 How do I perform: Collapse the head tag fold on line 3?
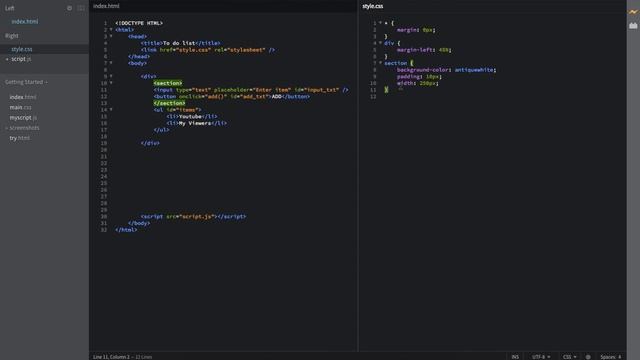(x=111, y=36)
